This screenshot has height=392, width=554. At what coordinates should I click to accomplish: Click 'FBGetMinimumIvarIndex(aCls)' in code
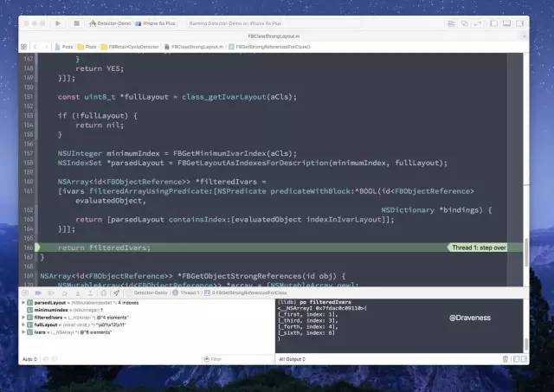pos(235,153)
